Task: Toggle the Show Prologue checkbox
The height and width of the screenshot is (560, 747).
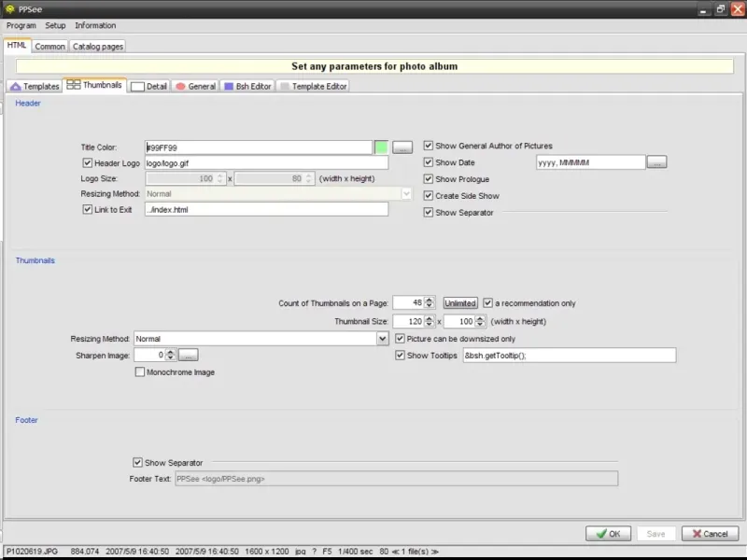Action: tap(429, 179)
